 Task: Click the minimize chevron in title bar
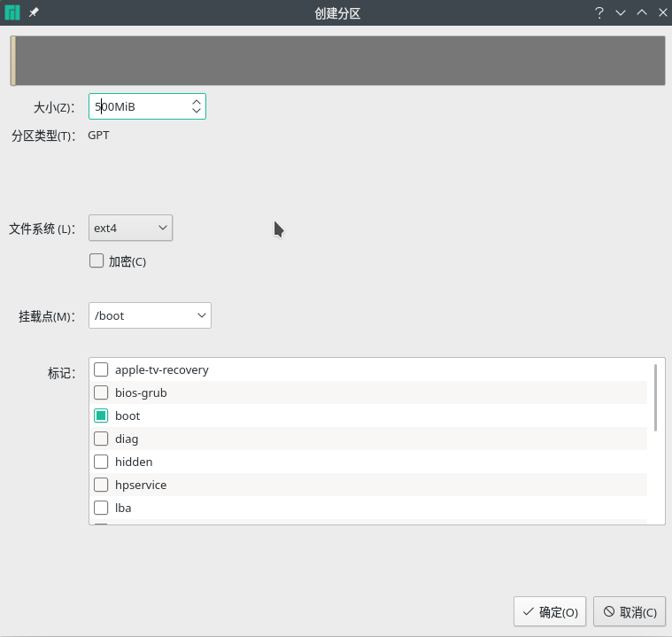pos(621,13)
